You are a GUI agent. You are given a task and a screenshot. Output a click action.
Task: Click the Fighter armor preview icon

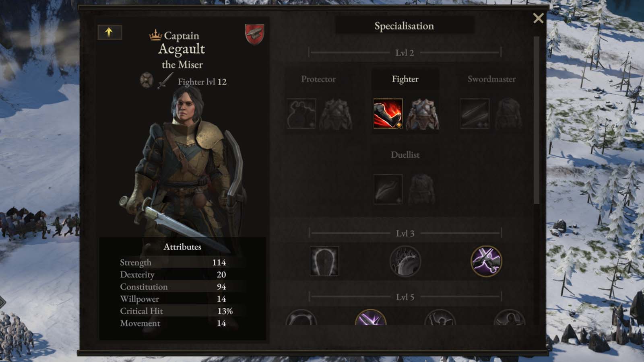point(422,114)
